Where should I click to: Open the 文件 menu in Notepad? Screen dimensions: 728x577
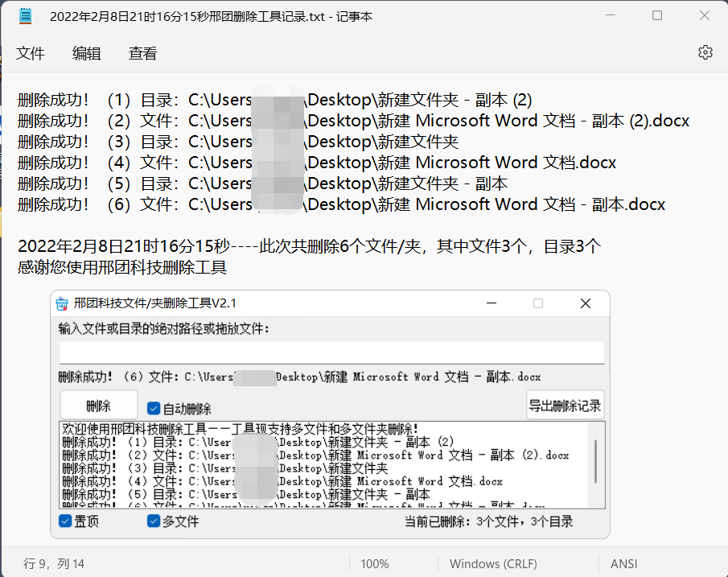(x=31, y=53)
